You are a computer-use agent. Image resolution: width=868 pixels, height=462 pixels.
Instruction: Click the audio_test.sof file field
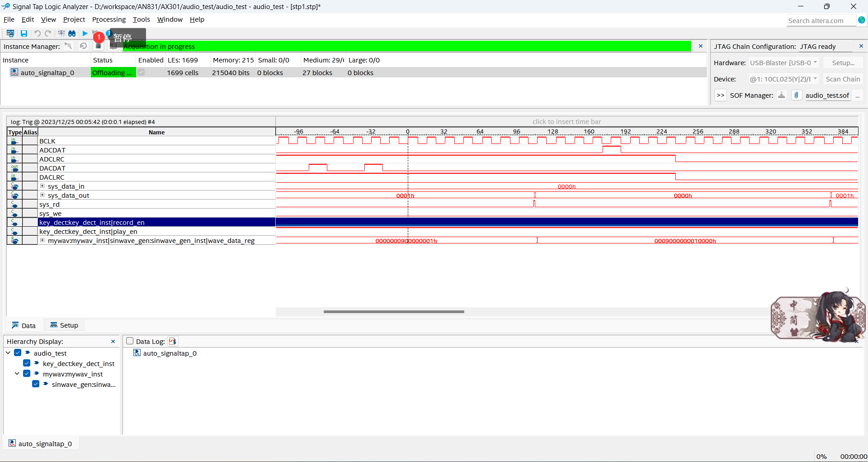tap(827, 95)
